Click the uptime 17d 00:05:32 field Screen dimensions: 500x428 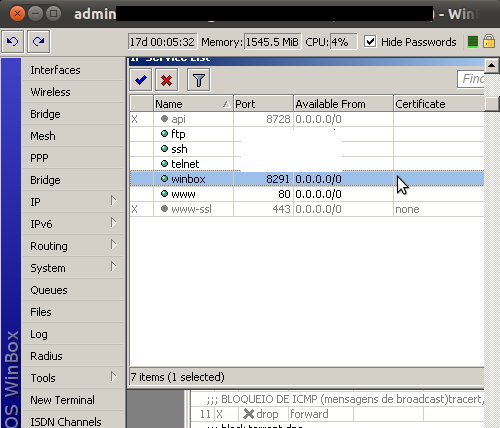(x=162, y=42)
